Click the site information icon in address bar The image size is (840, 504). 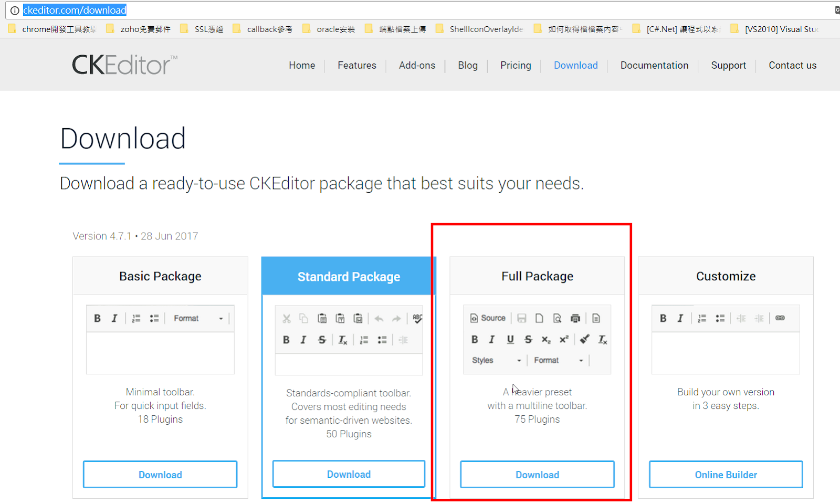(15, 10)
